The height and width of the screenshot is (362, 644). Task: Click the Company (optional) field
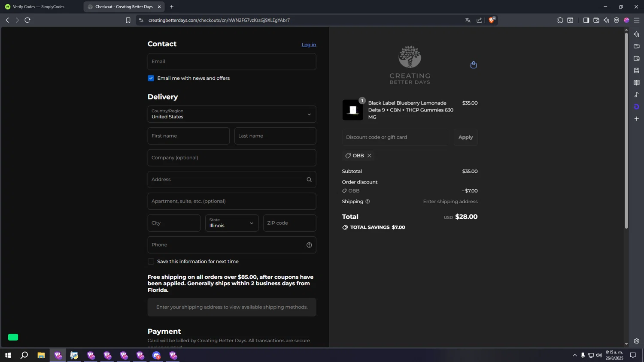coord(232,158)
